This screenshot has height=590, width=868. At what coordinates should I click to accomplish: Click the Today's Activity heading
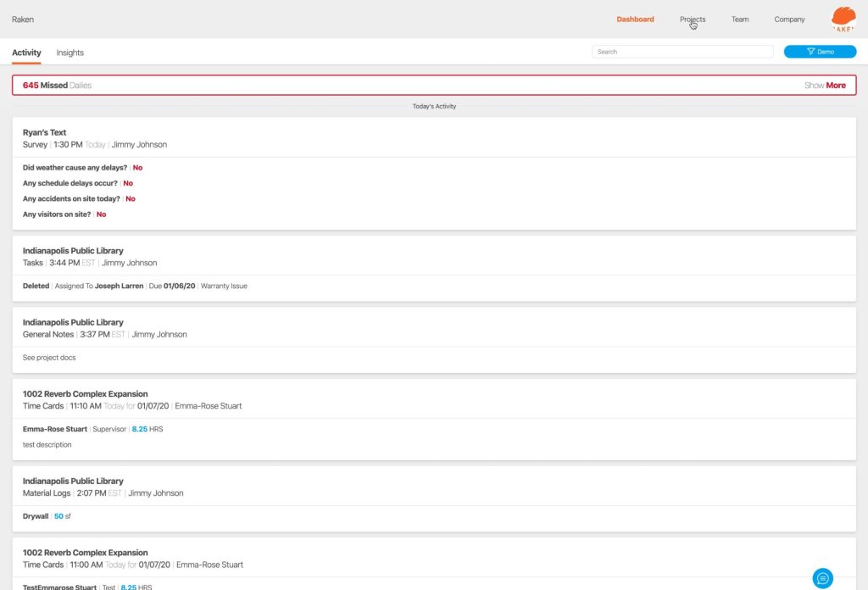pos(434,106)
